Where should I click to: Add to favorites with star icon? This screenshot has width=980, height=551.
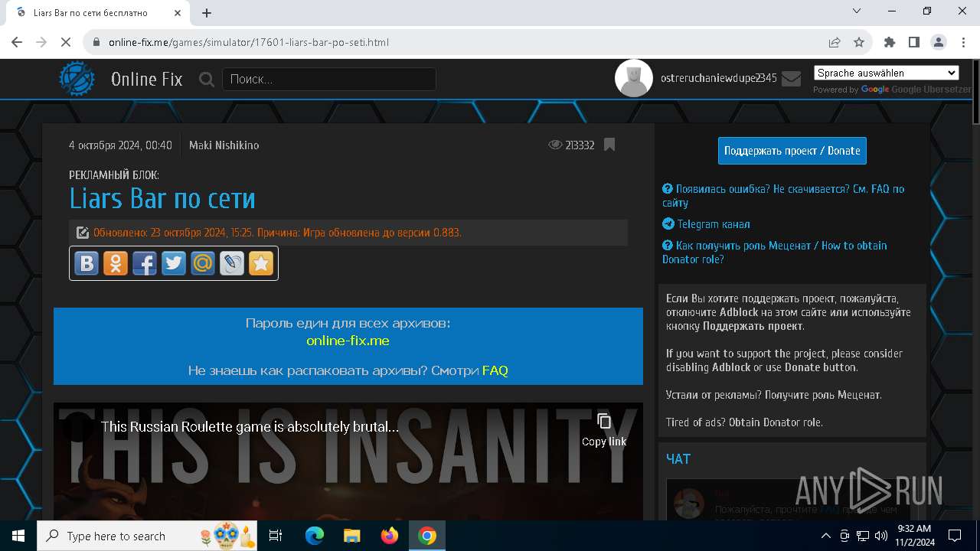tap(261, 263)
